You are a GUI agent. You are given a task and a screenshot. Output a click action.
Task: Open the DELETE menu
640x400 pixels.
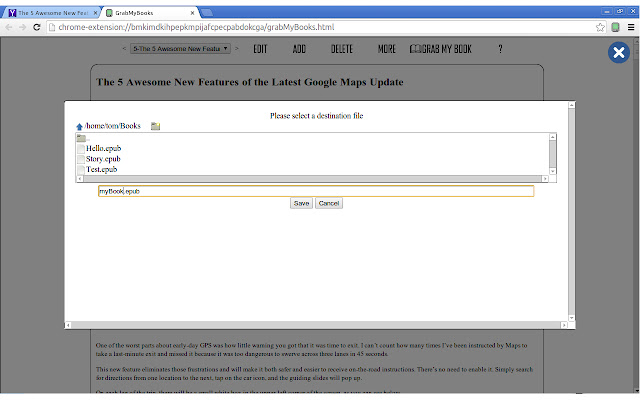coord(342,49)
